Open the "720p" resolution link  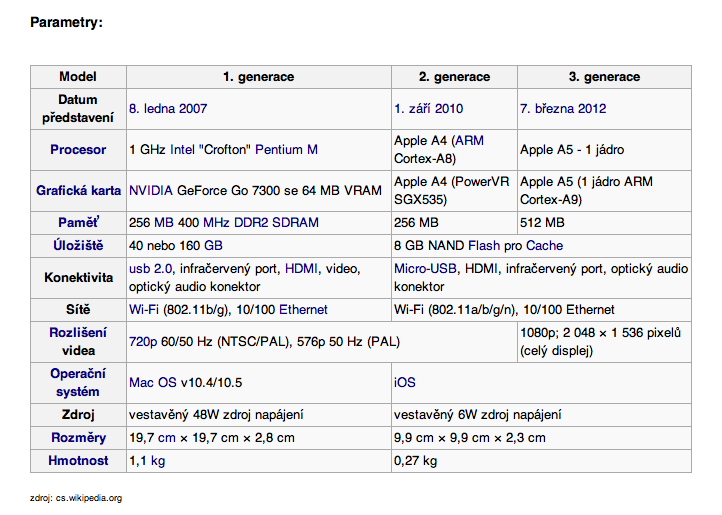coord(142,342)
